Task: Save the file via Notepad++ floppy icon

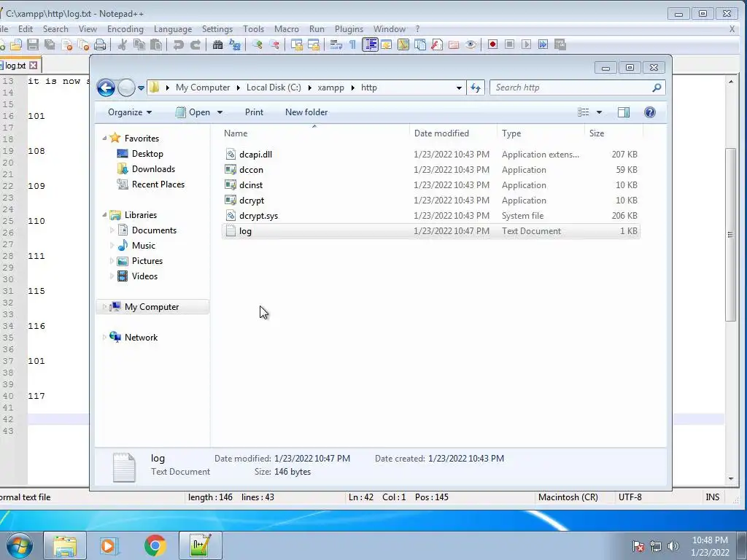Action: [x=32, y=44]
